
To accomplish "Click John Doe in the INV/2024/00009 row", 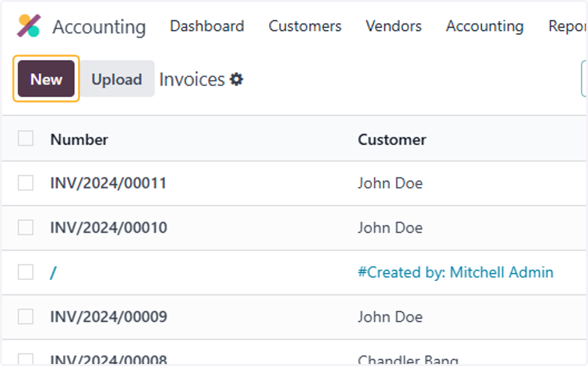I will 390,317.
